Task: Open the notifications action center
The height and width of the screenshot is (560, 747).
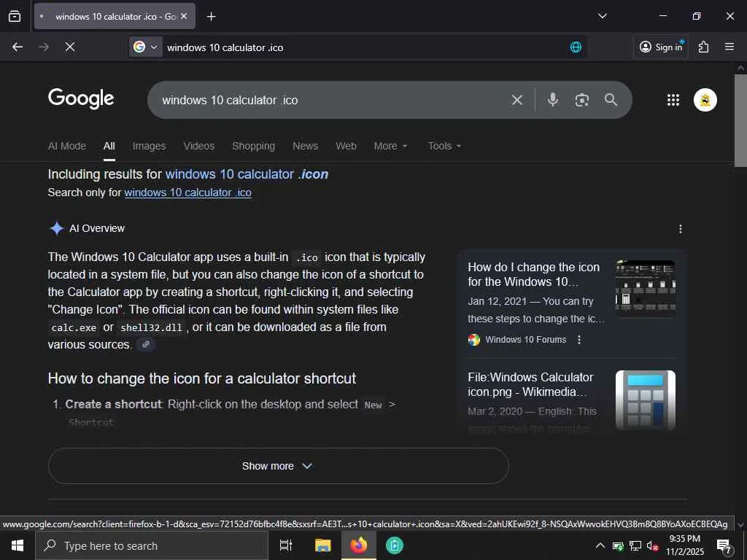Action: coord(724,547)
